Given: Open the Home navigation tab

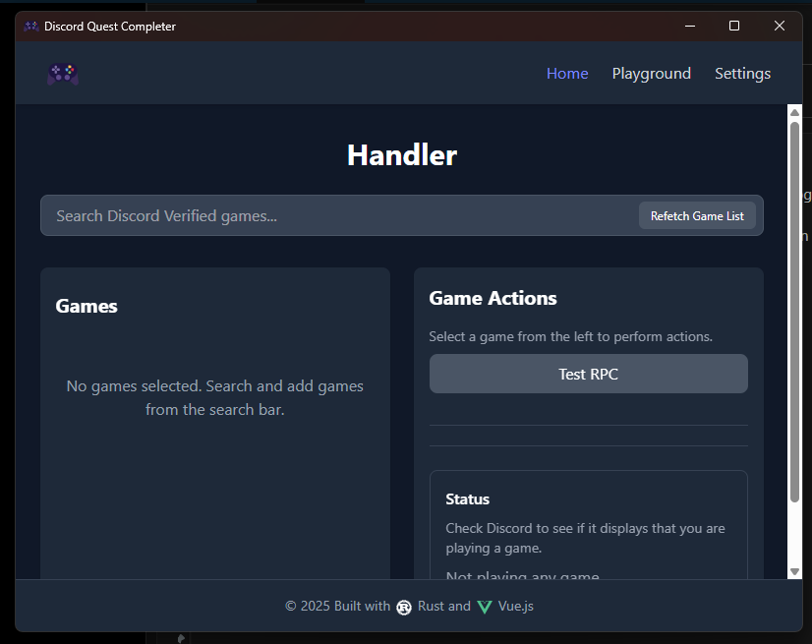Looking at the screenshot, I should (567, 74).
